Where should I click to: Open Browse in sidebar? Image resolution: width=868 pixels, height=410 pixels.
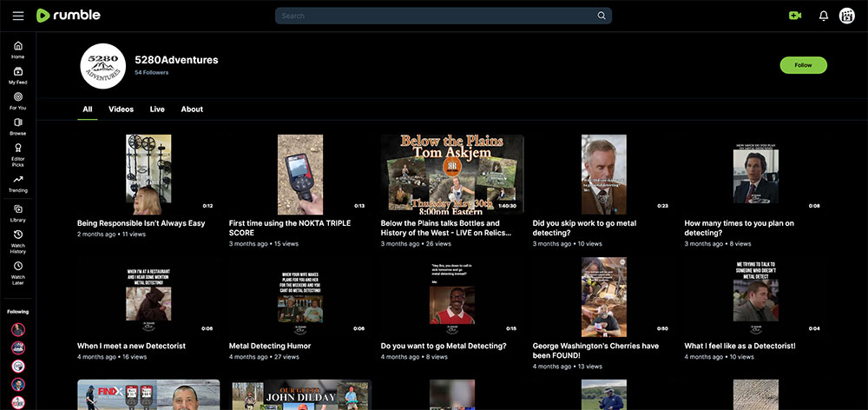(x=17, y=126)
